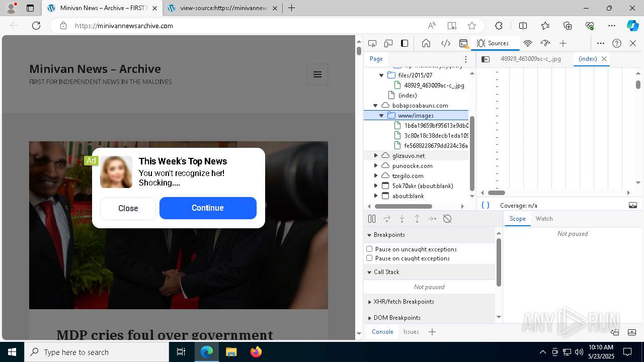Image resolution: width=644 pixels, height=362 pixels.
Task: Collapse the www/images folder
Action: tap(381, 116)
